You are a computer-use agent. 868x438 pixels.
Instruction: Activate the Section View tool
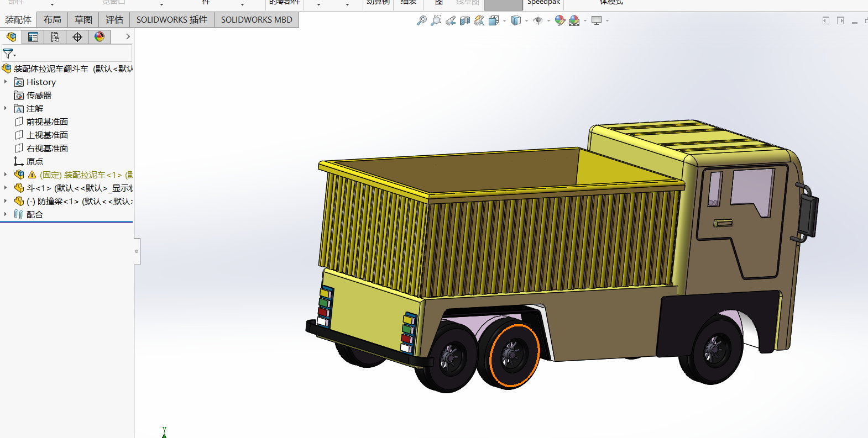pyautogui.click(x=465, y=20)
